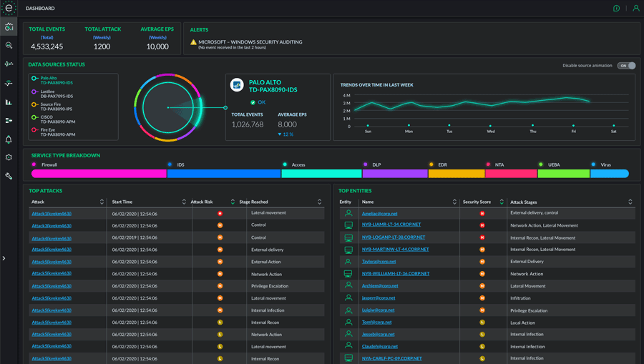Sort by Attack Risk column arrows
This screenshot has width=644, height=364.
coord(233,202)
